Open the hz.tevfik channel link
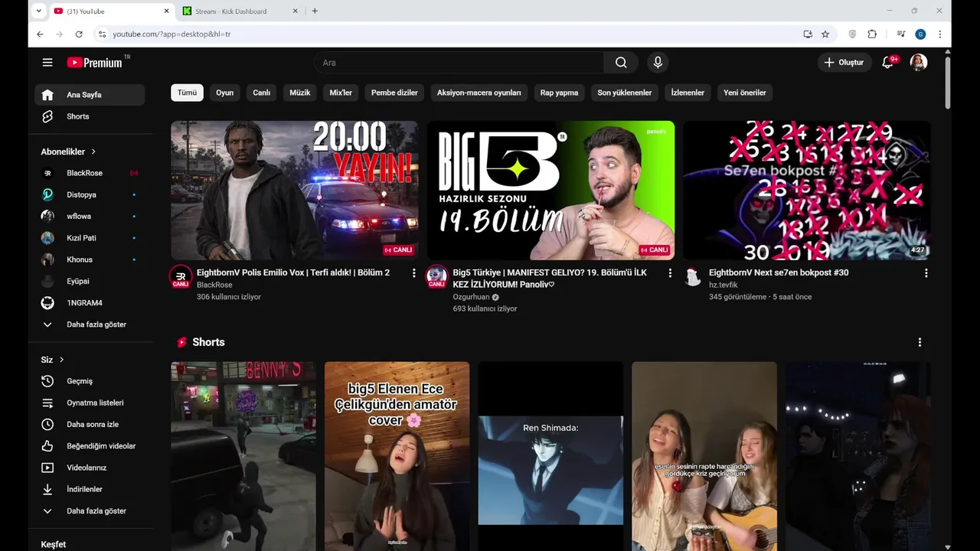This screenshot has height=551, width=980. 723,285
